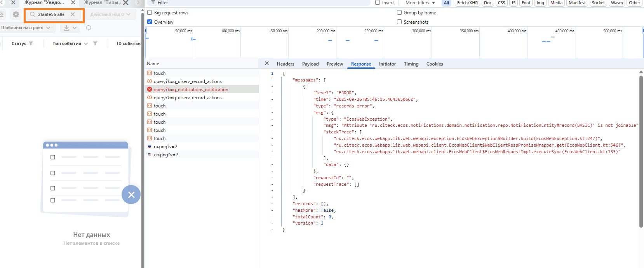This screenshot has height=268, width=644.
Task: Open the export download dropdown
Action: click(x=70, y=28)
